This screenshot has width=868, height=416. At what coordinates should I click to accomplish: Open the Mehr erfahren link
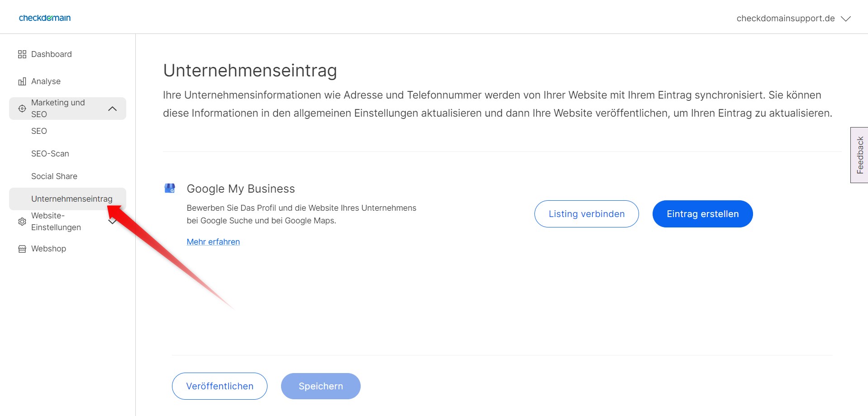[x=213, y=241]
